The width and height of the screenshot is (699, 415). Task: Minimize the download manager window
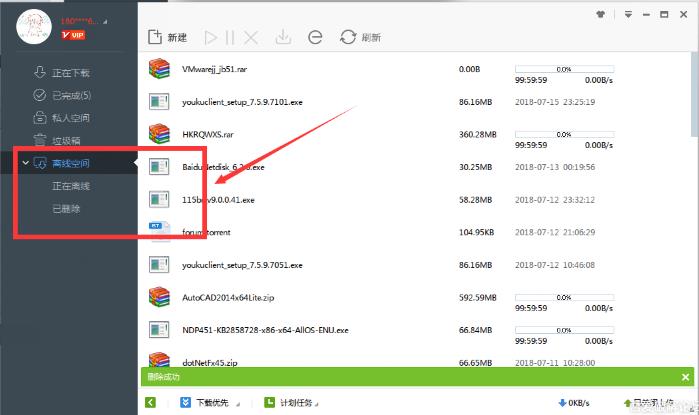(646, 15)
